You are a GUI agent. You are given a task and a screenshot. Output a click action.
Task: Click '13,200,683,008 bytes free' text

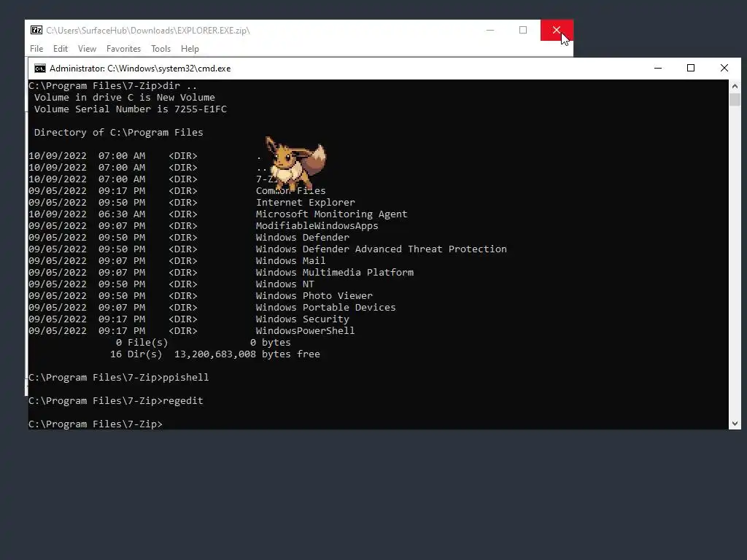pyautogui.click(x=247, y=354)
